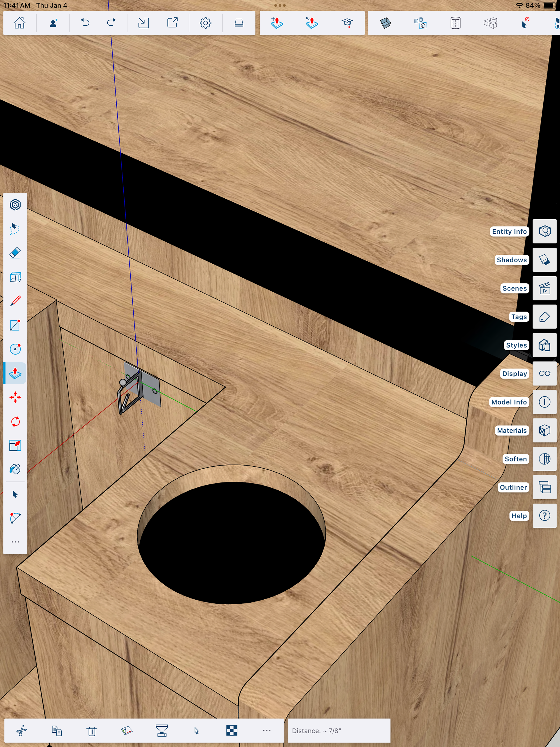560x747 pixels.
Task: Select the Push/Pull tool in sidebar
Action: (15, 373)
